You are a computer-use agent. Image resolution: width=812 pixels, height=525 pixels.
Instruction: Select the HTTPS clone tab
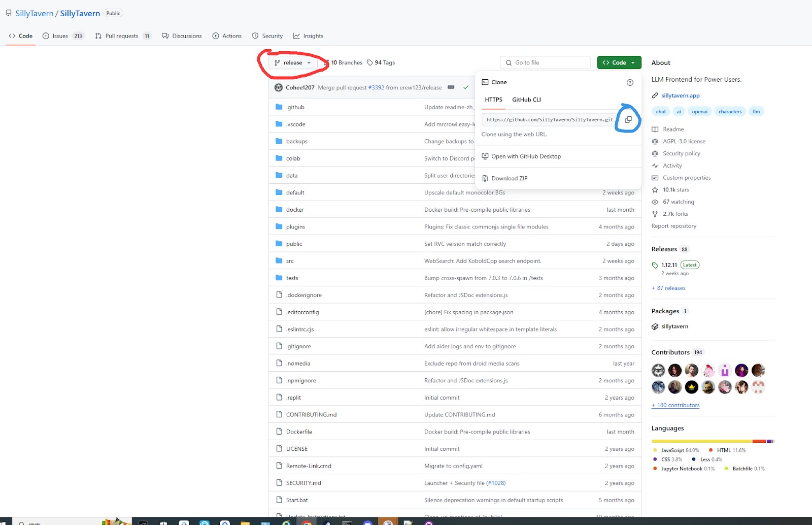click(x=493, y=100)
